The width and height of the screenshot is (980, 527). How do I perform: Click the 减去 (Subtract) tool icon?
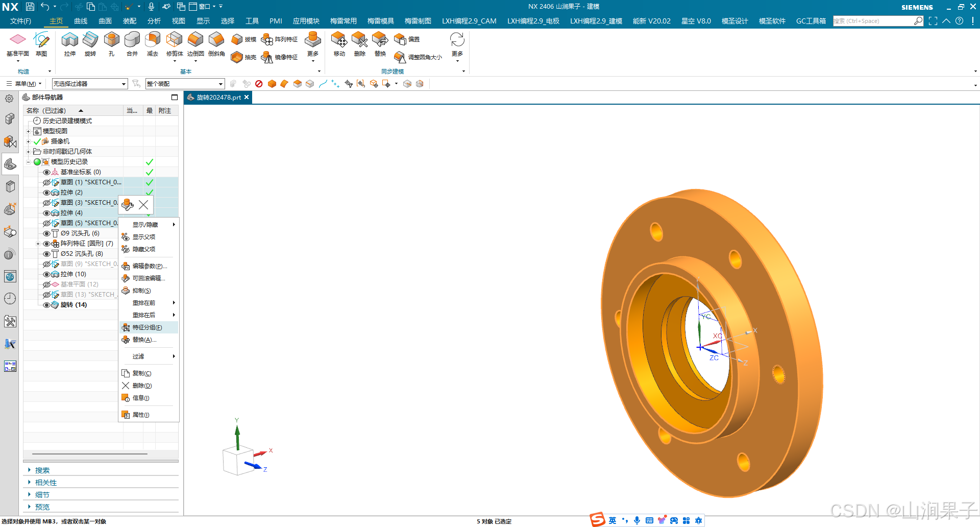click(x=153, y=44)
